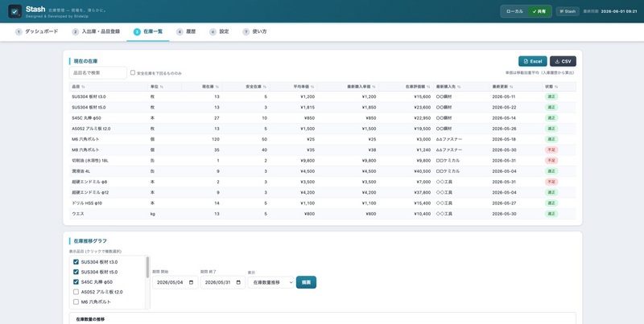Click 不足 badge on 超硬エンドミル φ8 row
644x324 pixels.
[551, 182]
